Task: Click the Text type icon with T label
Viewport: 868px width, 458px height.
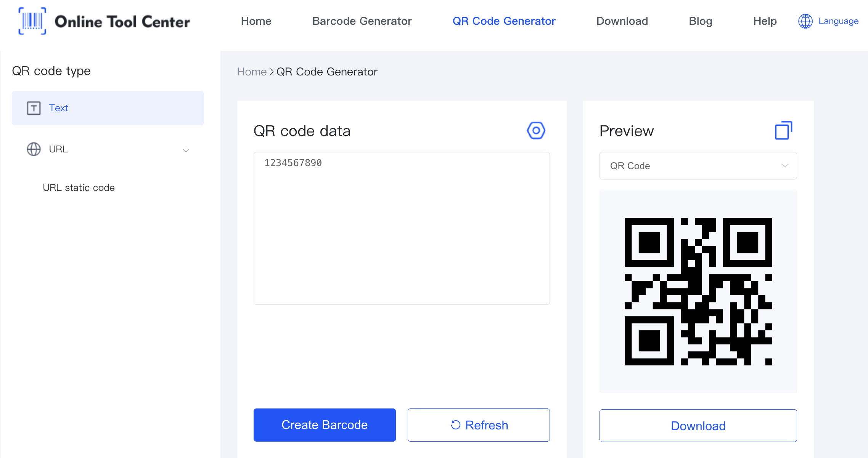Action: point(33,108)
